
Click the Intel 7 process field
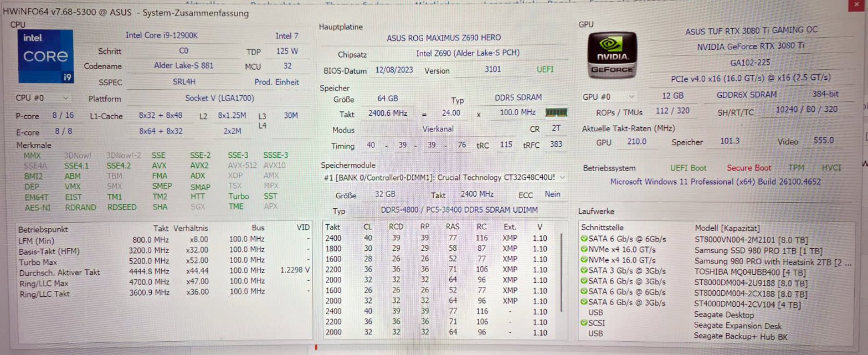287,36
